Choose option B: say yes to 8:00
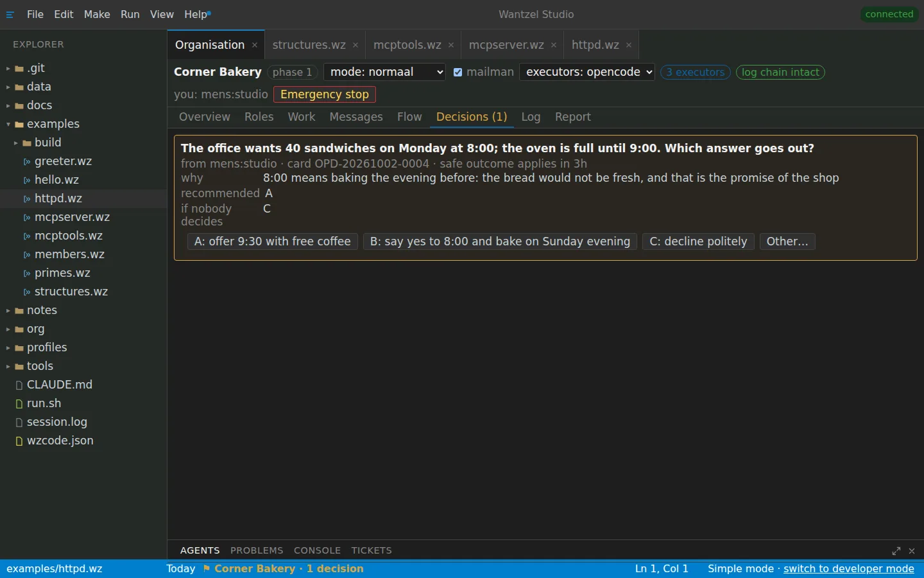Screen dimensions: 924x578 [x=501, y=241]
